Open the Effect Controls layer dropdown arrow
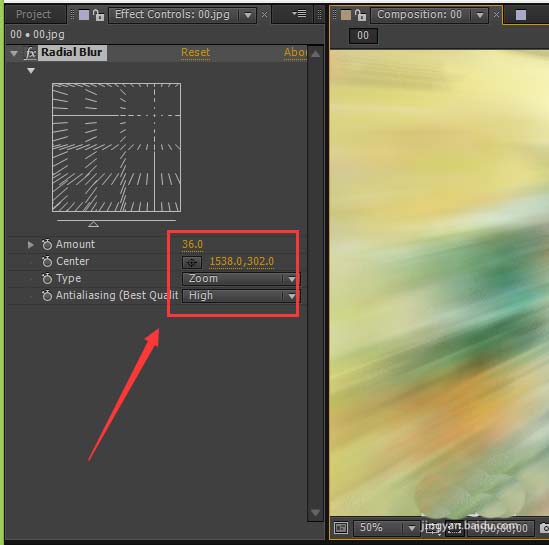The height and width of the screenshot is (545, 549). click(x=248, y=15)
